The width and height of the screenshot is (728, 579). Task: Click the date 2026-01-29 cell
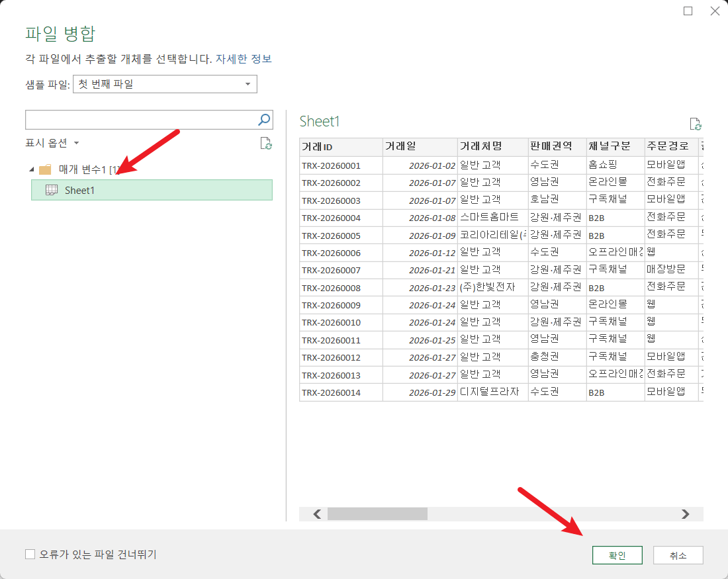coord(420,392)
